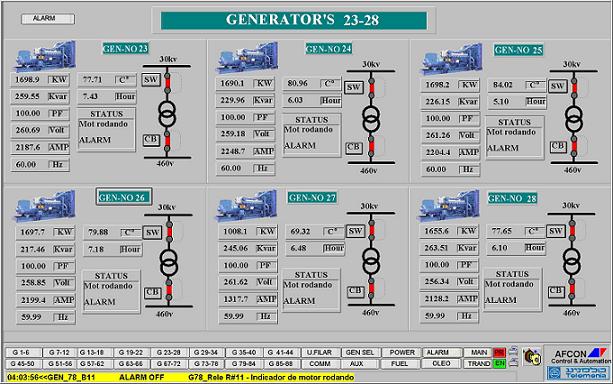
Task: Switch to the G 29-34 page
Action: pos(206,352)
